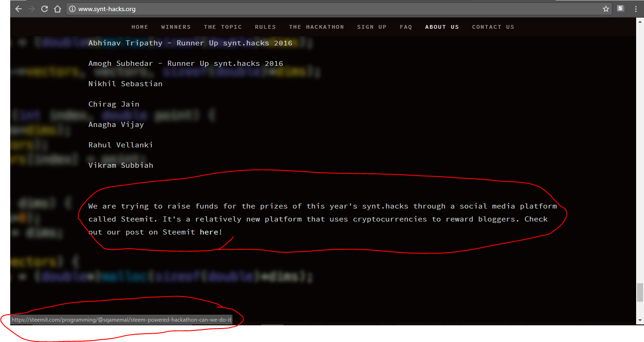The image size is (644, 342).
Task: Click the S extension icon
Action: (x=621, y=8)
